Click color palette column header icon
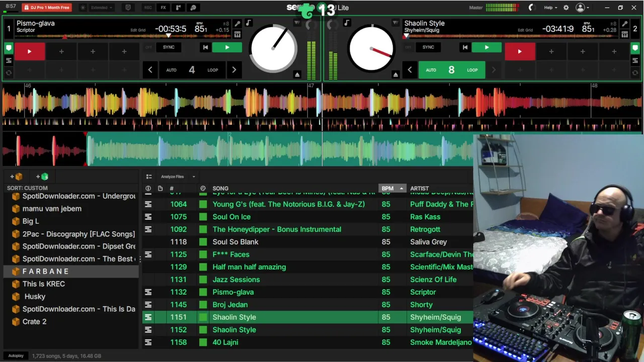 coord(203,189)
